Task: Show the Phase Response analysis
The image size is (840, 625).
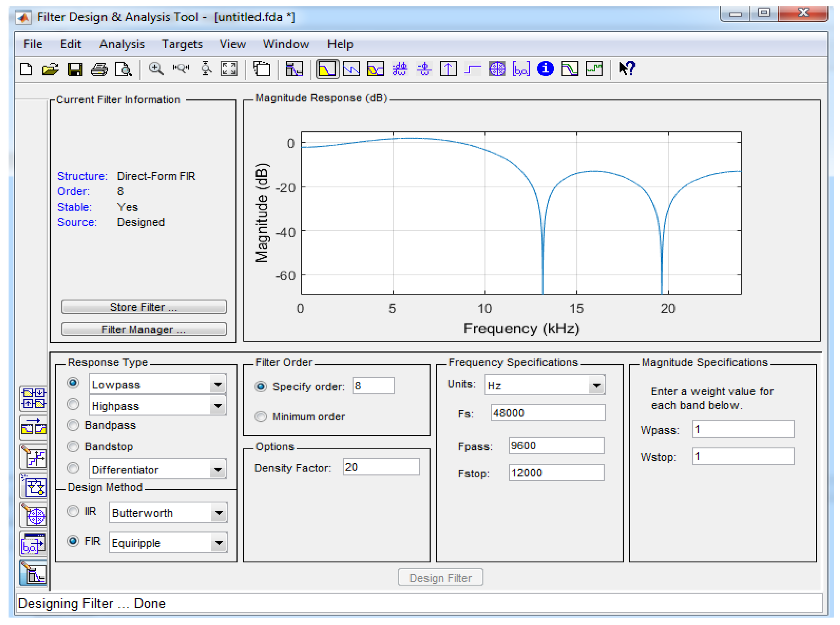Action: pos(352,69)
